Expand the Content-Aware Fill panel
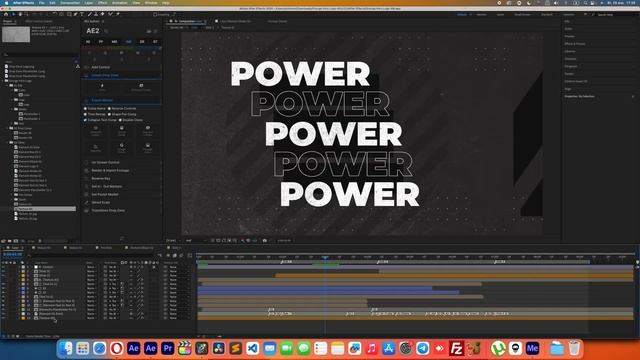The width and height of the screenshot is (640, 360). tap(576, 81)
